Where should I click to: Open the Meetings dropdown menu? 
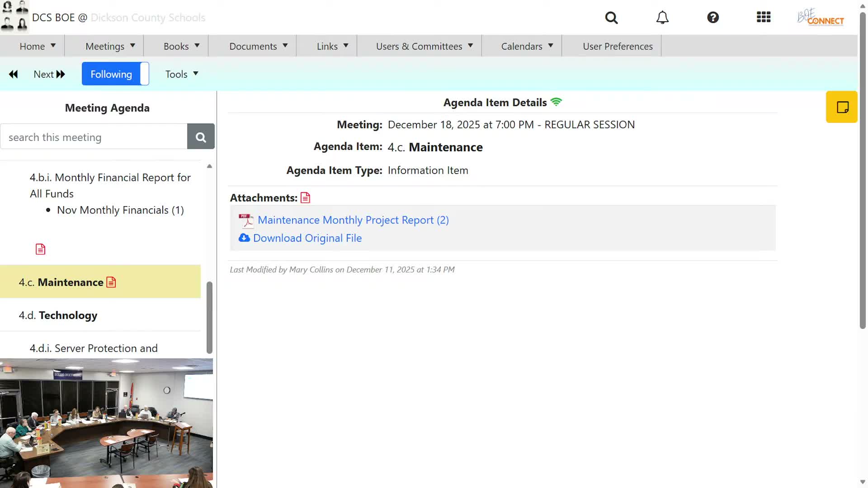[x=110, y=46]
